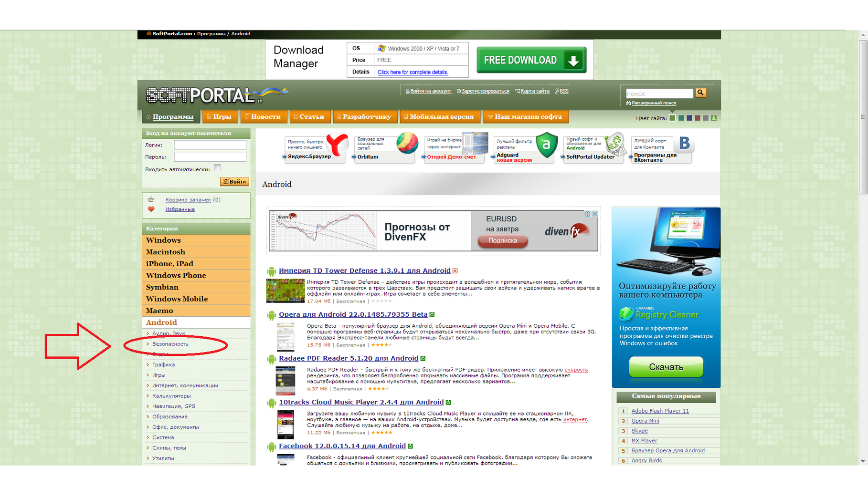The image size is (868, 488).
Task: Open the Карта сайта link
Action: [535, 91]
